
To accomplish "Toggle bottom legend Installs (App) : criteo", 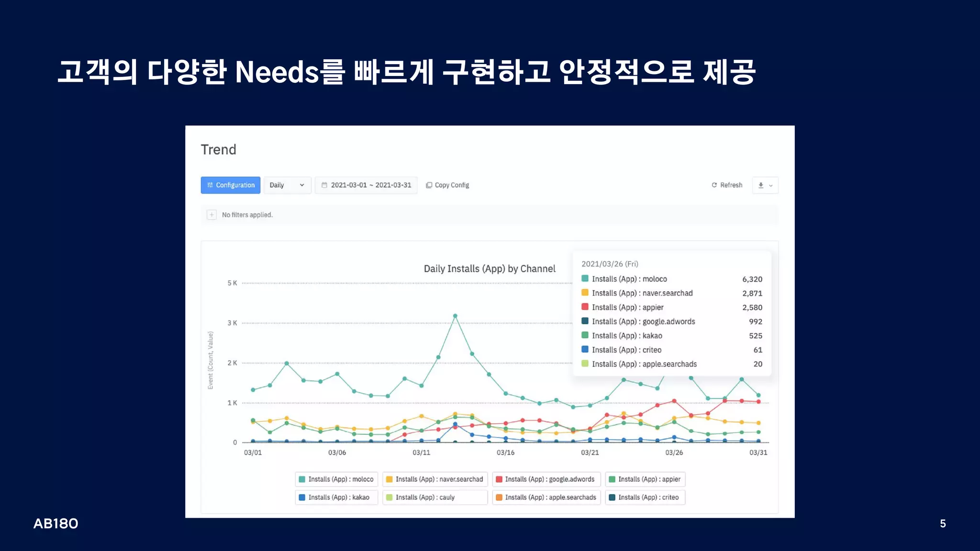I will pyautogui.click(x=645, y=497).
